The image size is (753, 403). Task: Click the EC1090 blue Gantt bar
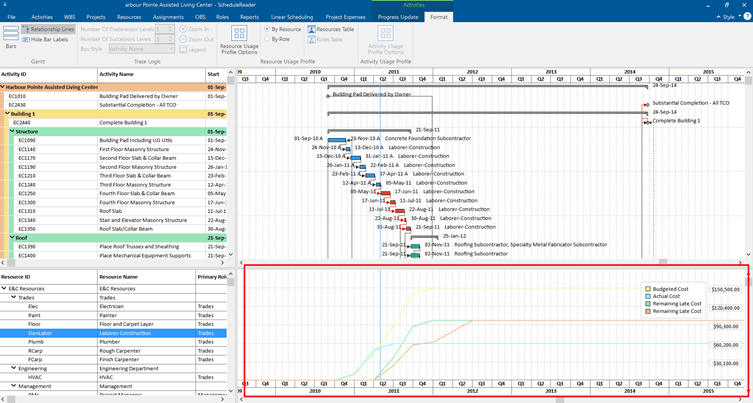click(x=337, y=140)
